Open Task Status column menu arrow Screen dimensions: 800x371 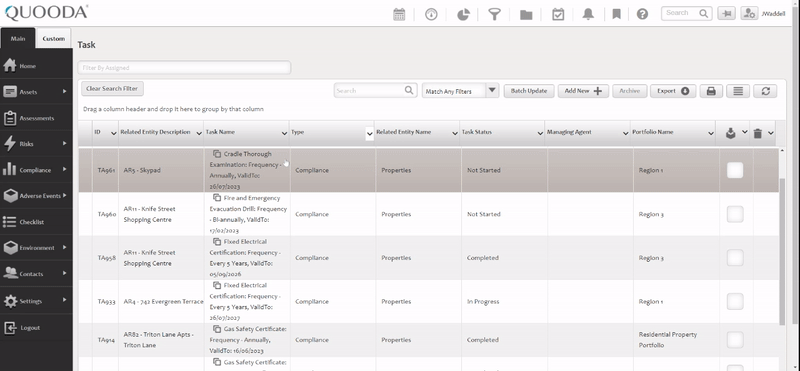point(540,133)
